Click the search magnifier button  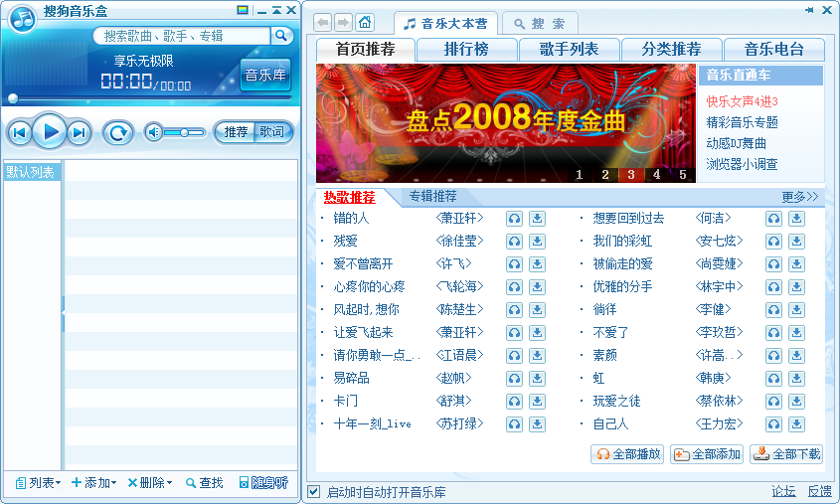pyautogui.click(x=280, y=36)
